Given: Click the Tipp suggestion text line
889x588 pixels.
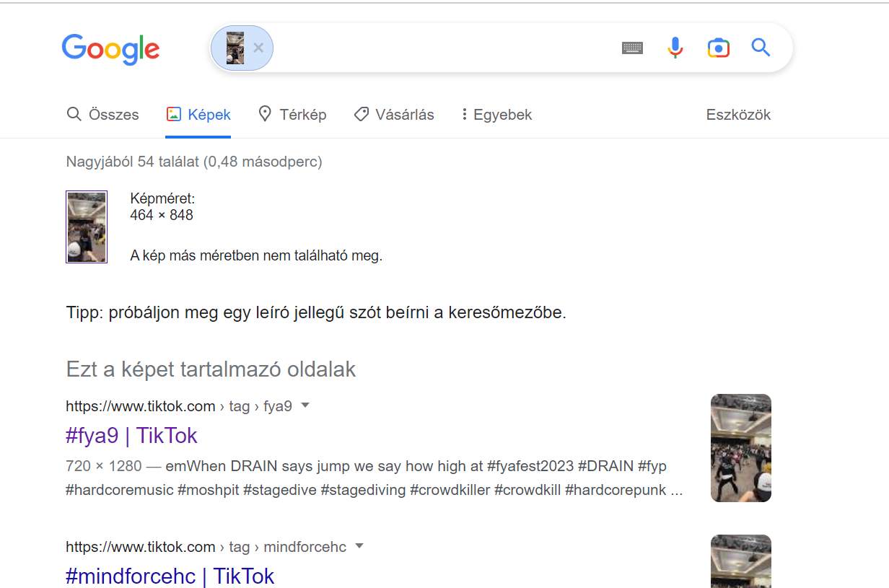Looking at the screenshot, I should click(316, 313).
